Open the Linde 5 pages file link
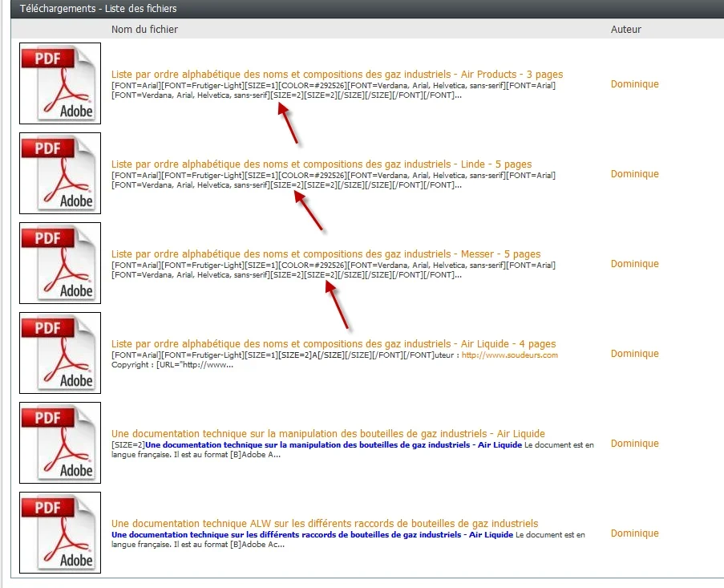This screenshot has height=588, width=724. point(321,164)
